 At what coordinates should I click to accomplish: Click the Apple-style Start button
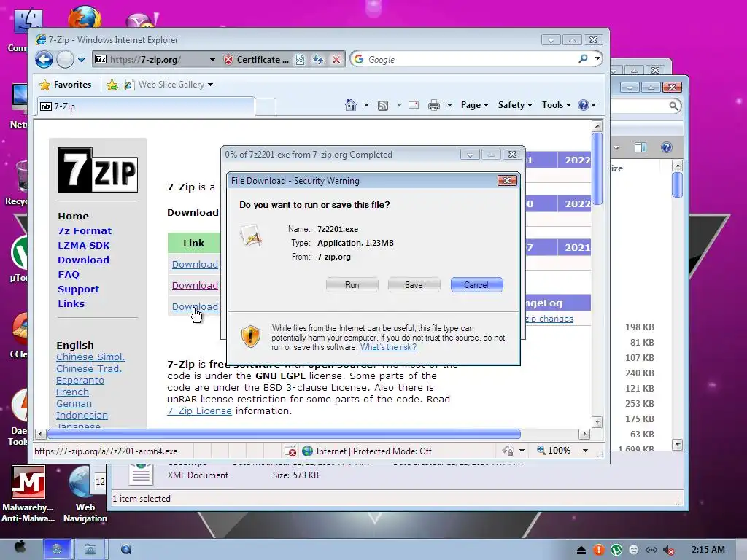[20, 548]
